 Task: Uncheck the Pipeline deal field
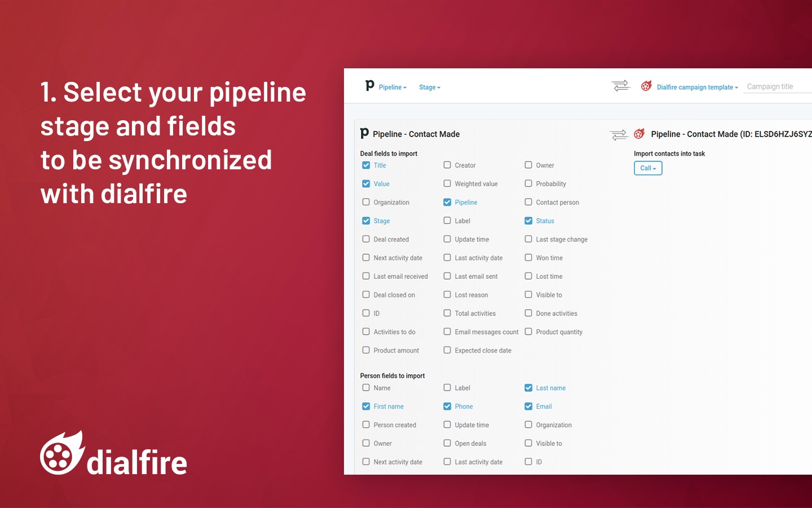(x=447, y=202)
